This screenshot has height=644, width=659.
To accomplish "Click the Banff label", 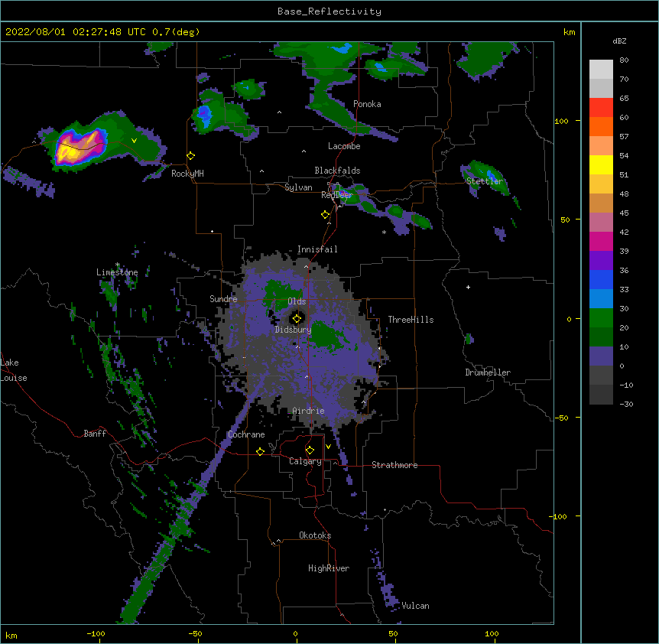I will 95,434.
